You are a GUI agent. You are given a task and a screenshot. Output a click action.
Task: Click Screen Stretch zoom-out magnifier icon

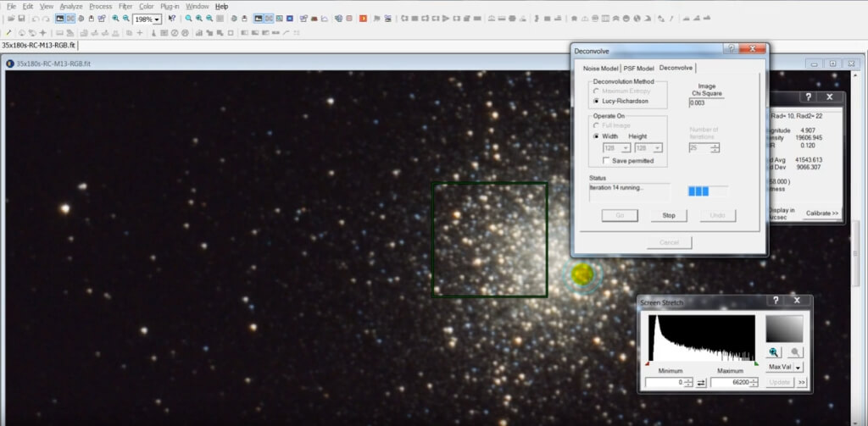coord(795,351)
